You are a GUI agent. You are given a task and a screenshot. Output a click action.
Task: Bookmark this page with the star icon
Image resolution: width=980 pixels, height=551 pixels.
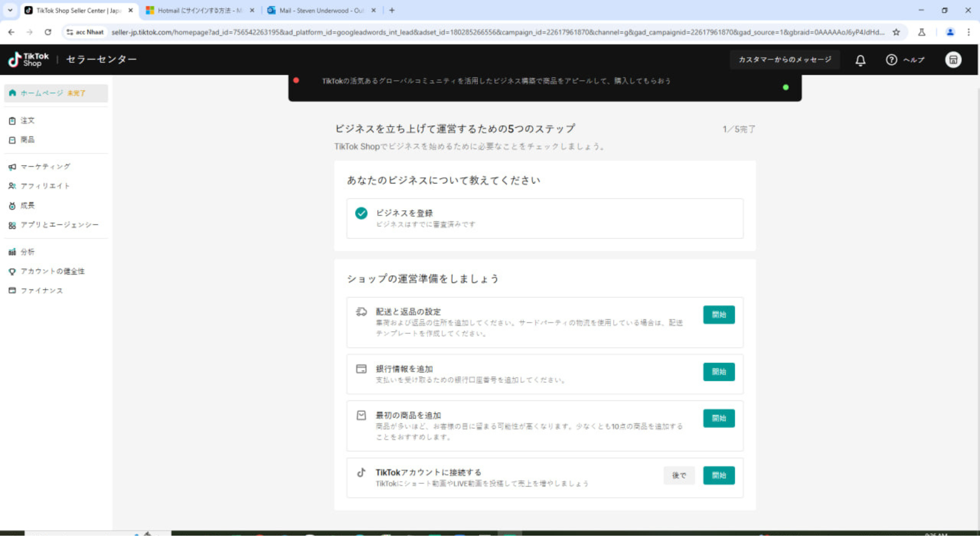pos(896,32)
